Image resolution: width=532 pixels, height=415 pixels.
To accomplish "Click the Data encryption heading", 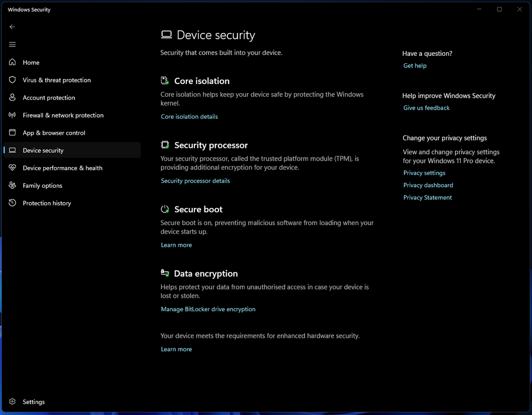I will (x=206, y=273).
